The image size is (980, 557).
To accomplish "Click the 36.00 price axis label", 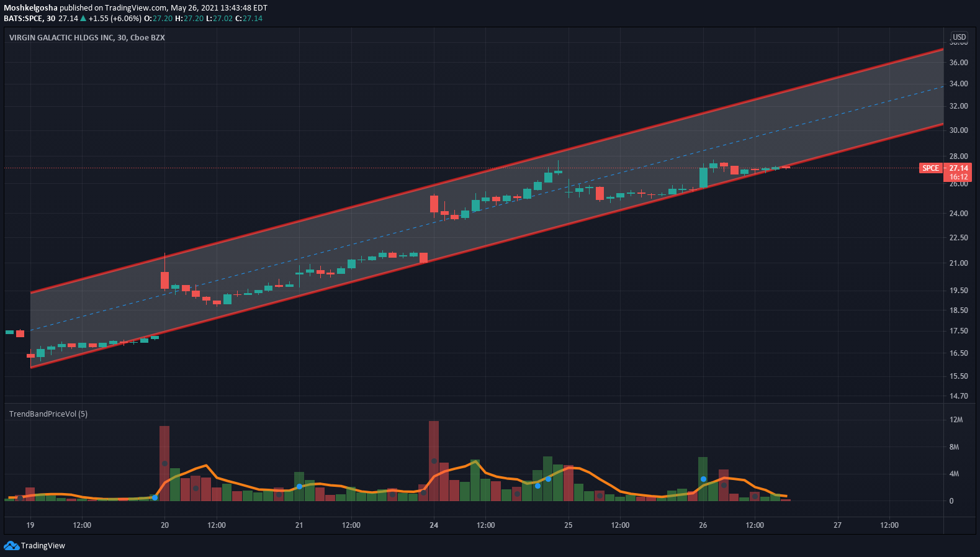I will coord(958,63).
